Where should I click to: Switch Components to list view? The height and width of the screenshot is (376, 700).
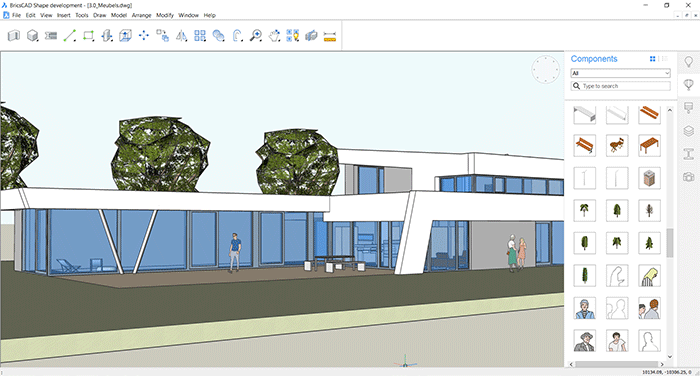[x=664, y=59]
